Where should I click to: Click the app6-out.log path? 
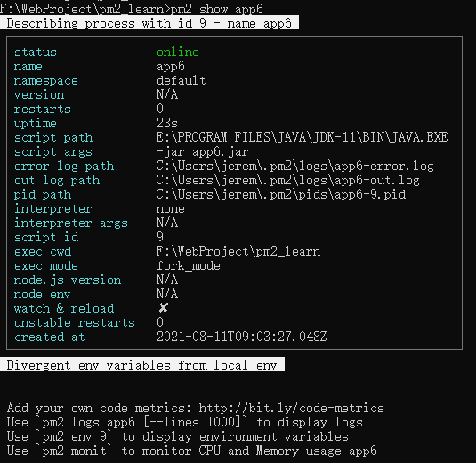point(287,180)
